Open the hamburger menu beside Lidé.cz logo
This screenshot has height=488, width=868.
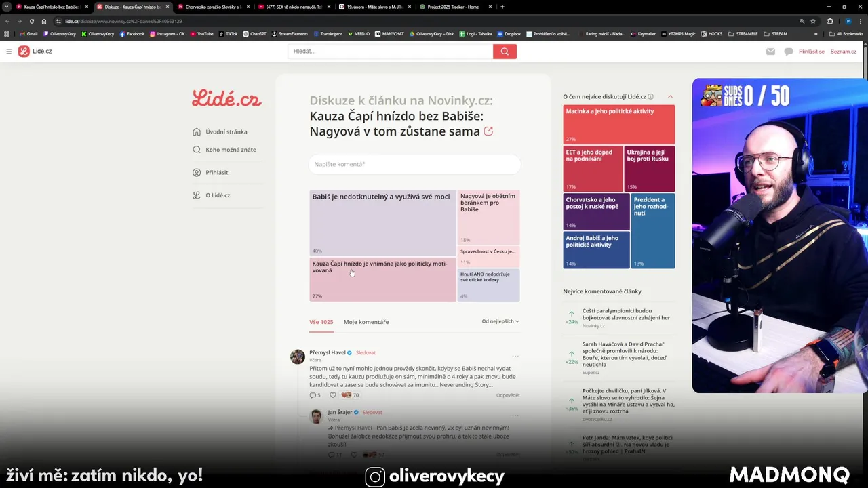tap(9, 52)
